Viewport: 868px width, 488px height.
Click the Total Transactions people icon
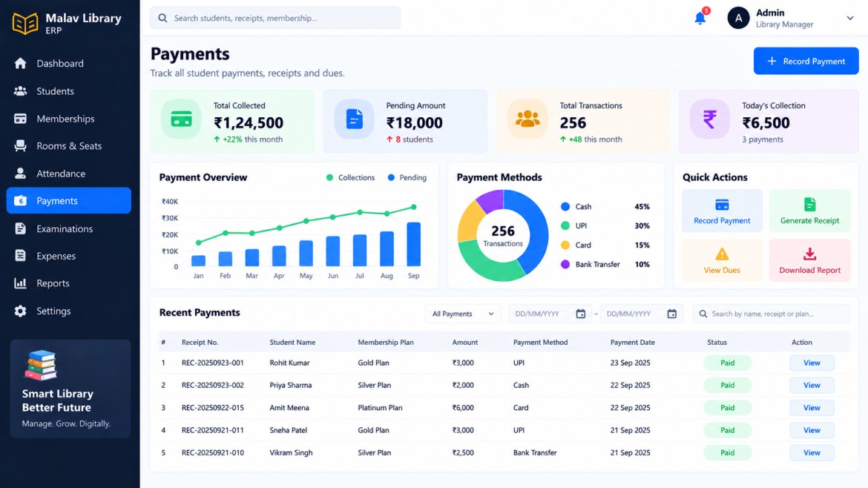tap(527, 119)
